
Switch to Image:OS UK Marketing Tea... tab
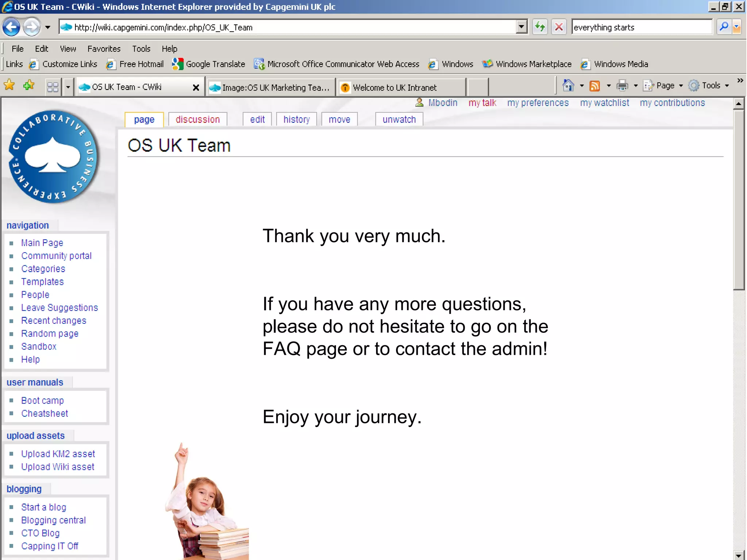coord(271,87)
